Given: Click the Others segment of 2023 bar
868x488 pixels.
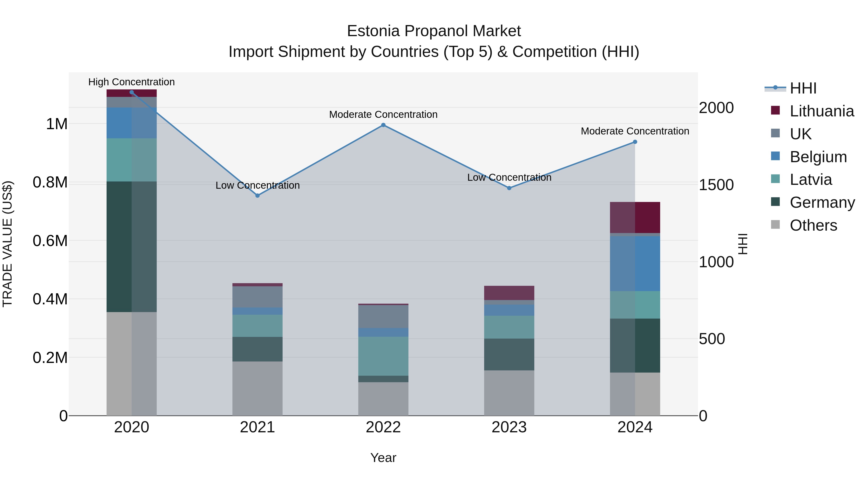Looking at the screenshot, I should (x=509, y=393).
